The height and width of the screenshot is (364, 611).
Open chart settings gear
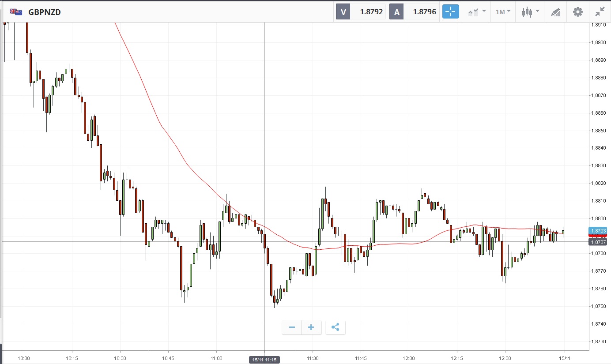point(578,12)
